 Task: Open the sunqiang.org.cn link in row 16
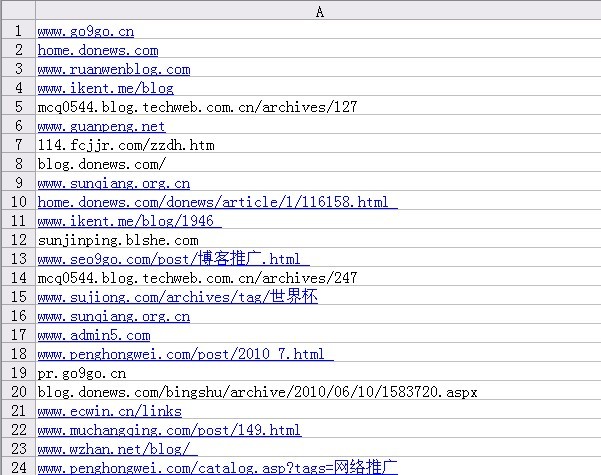(x=114, y=316)
